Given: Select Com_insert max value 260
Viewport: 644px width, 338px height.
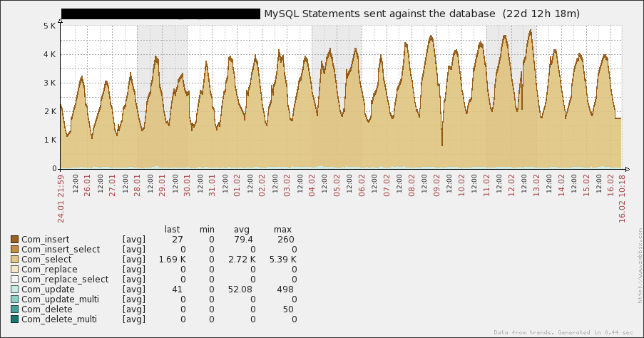Looking at the screenshot, I should pyautogui.click(x=285, y=240).
